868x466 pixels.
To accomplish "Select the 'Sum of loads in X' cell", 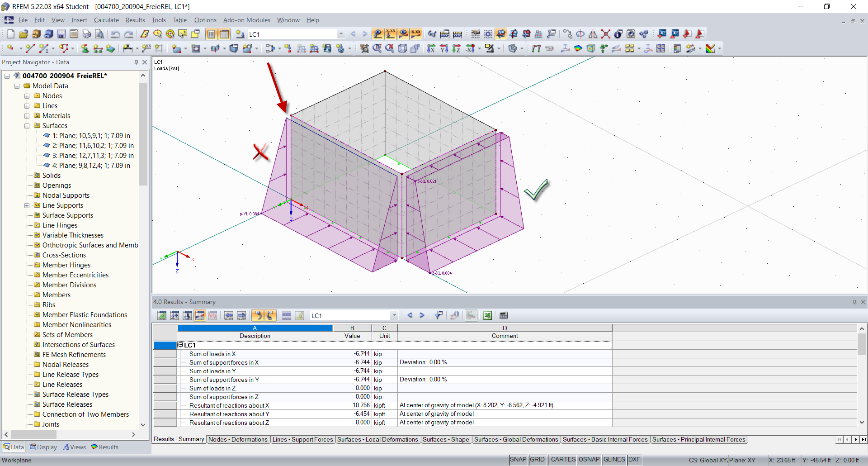I will (x=255, y=354).
